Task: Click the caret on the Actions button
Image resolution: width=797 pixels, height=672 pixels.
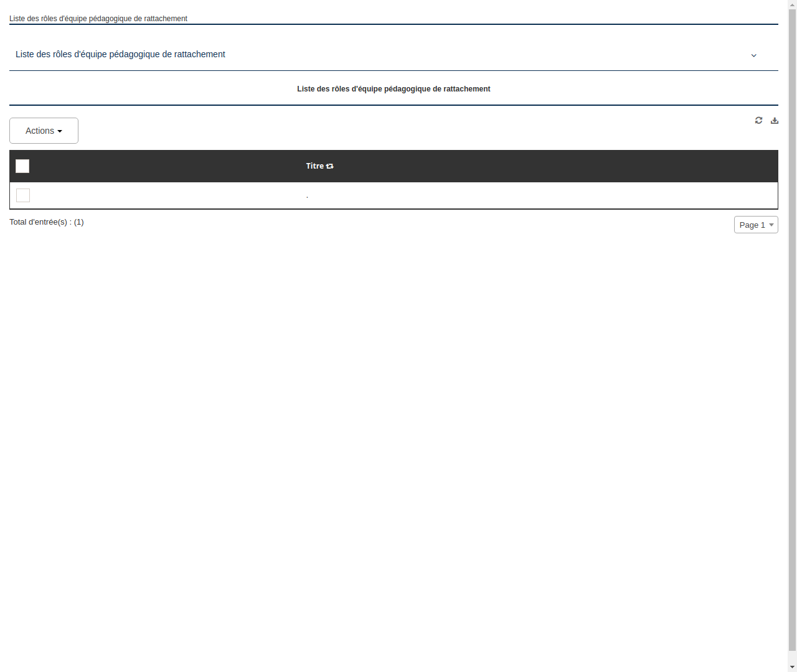Action: click(60, 131)
